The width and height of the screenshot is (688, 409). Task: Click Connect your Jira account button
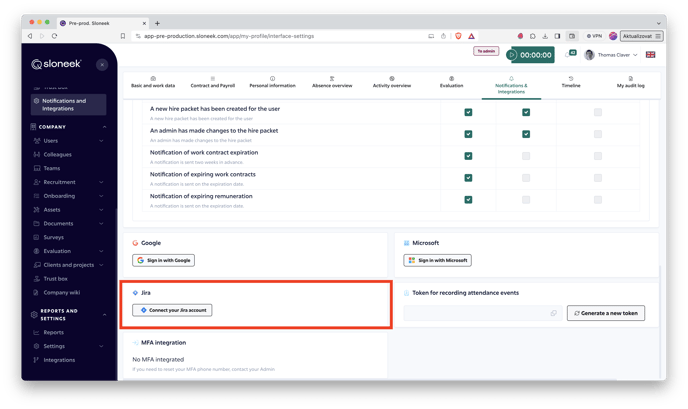(x=172, y=310)
